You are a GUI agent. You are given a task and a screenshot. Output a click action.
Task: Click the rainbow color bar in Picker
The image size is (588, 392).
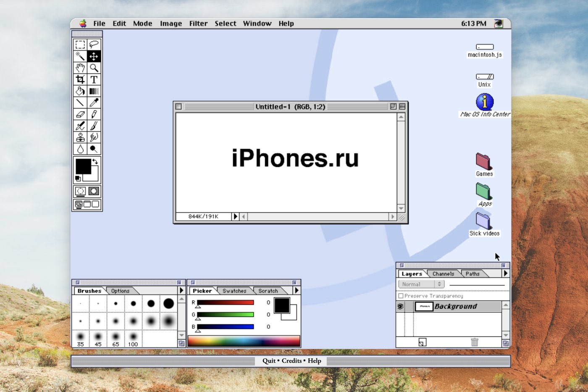pyautogui.click(x=244, y=341)
